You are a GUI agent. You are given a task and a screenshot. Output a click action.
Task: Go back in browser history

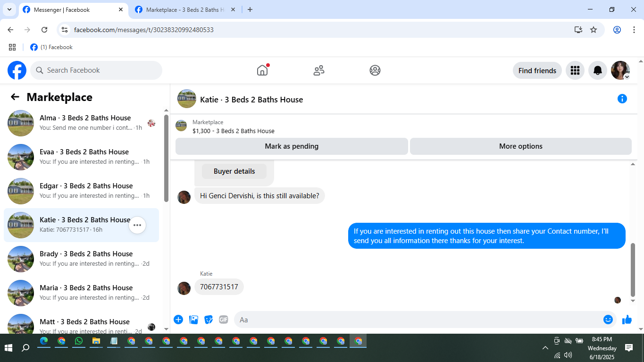10,30
